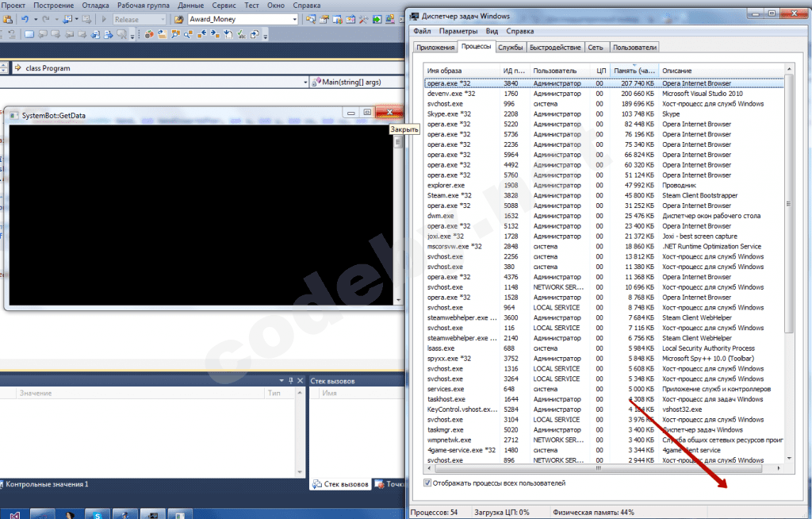812x519 pixels.
Task: Select the Стек вызовов bottom tab
Action: click(x=341, y=484)
